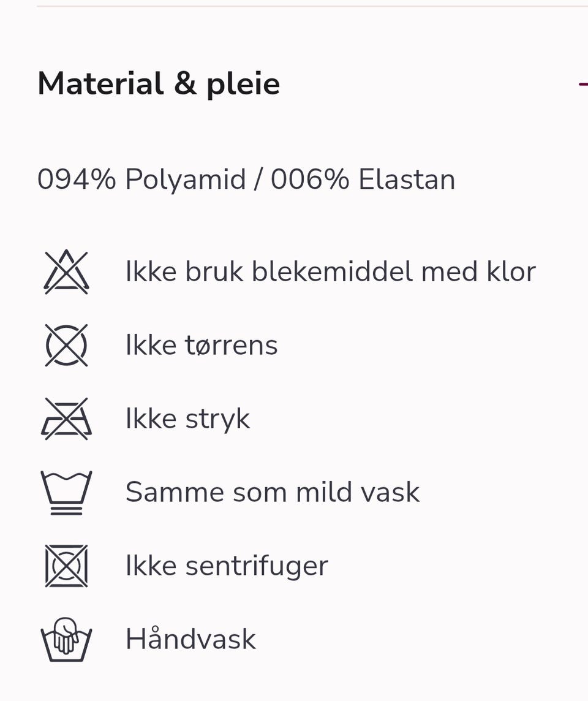Click the 'Ikke sentrifuger' label
This screenshot has height=701, width=588.
coord(227,566)
